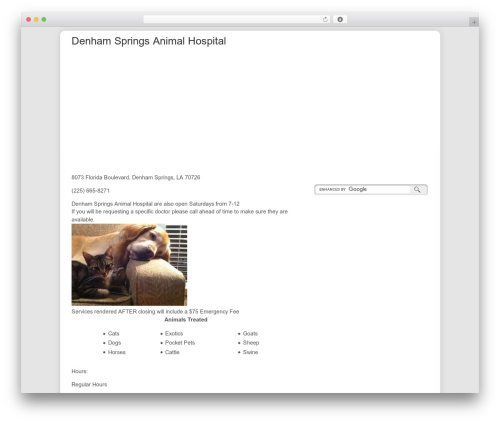
Task: Click the Exotics list item
Action: pyautogui.click(x=174, y=333)
